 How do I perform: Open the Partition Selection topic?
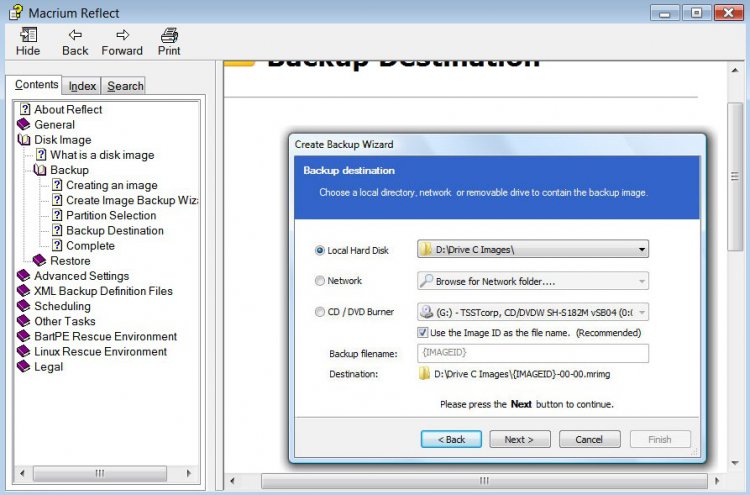tap(111, 215)
